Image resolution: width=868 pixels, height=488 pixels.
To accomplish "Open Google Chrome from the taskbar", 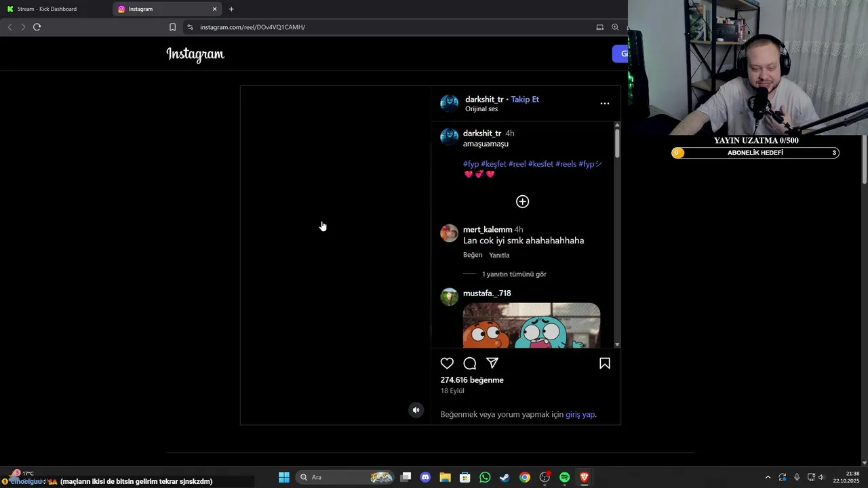I will (525, 477).
